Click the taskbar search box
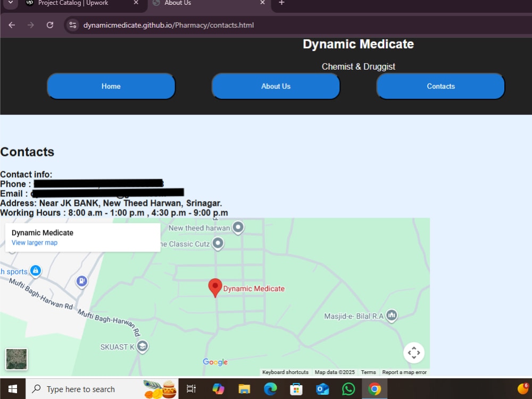The width and height of the screenshot is (532, 399). point(102,389)
